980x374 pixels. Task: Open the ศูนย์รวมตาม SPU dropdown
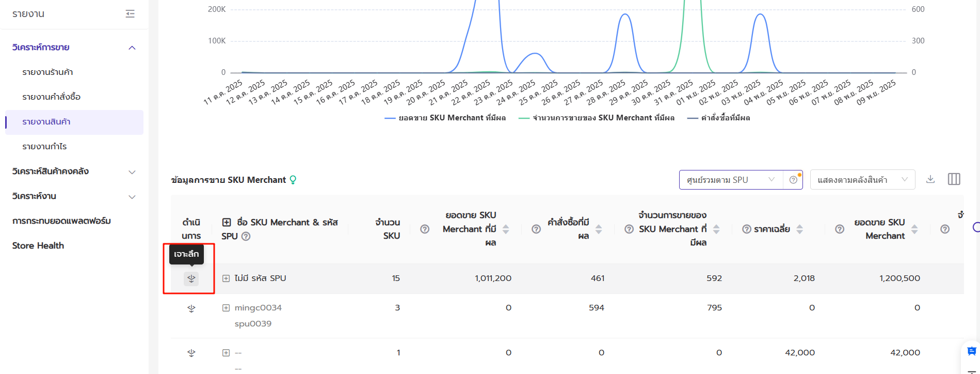tap(730, 180)
